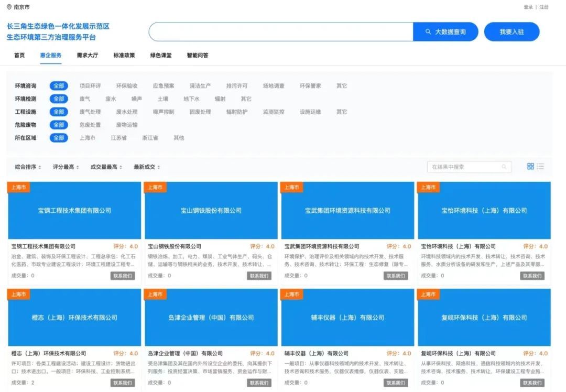Filter by 应急预案
This screenshot has width=566, height=392.
(x=164, y=86)
